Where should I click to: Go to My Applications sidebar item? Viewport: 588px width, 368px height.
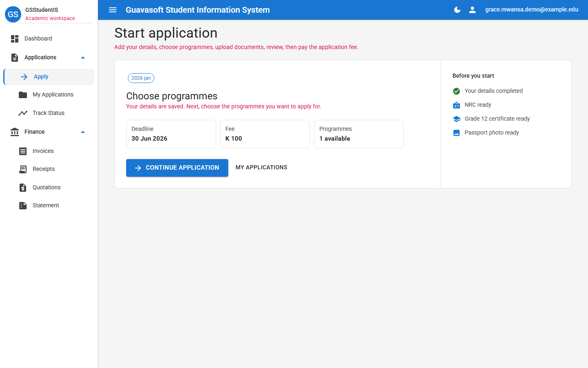pyautogui.click(x=49, y=95)
